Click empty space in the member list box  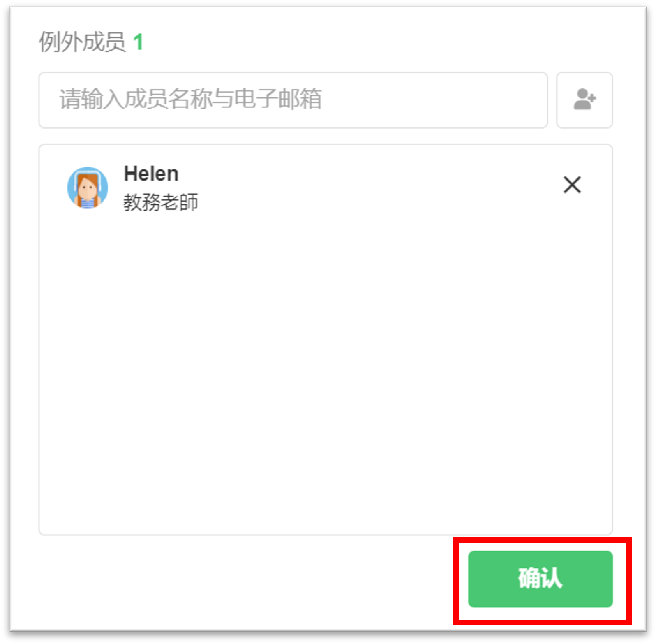326,370
